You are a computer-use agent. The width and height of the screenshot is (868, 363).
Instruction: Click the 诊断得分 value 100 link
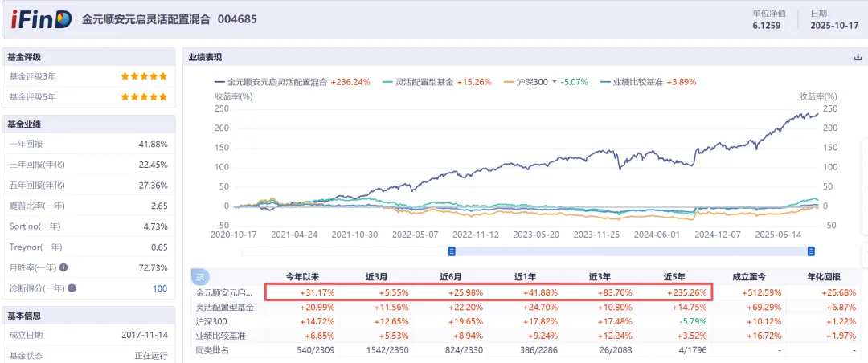[159, 288]
